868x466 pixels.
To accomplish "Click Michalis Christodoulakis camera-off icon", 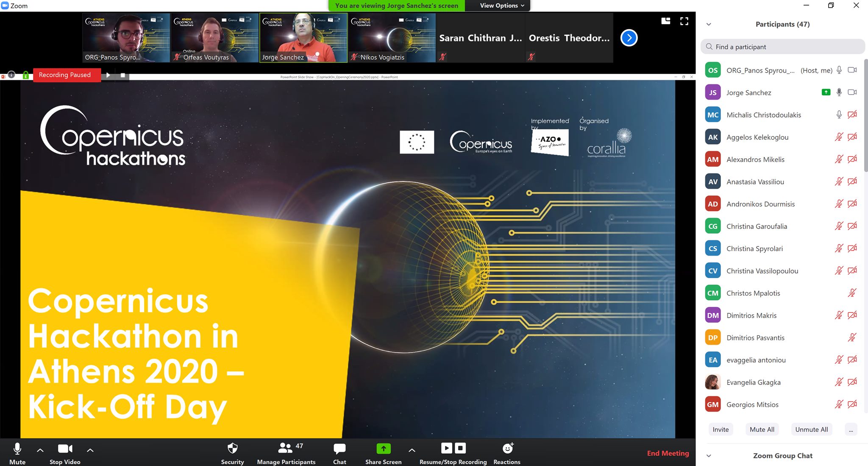I will (x=852, y=114).
